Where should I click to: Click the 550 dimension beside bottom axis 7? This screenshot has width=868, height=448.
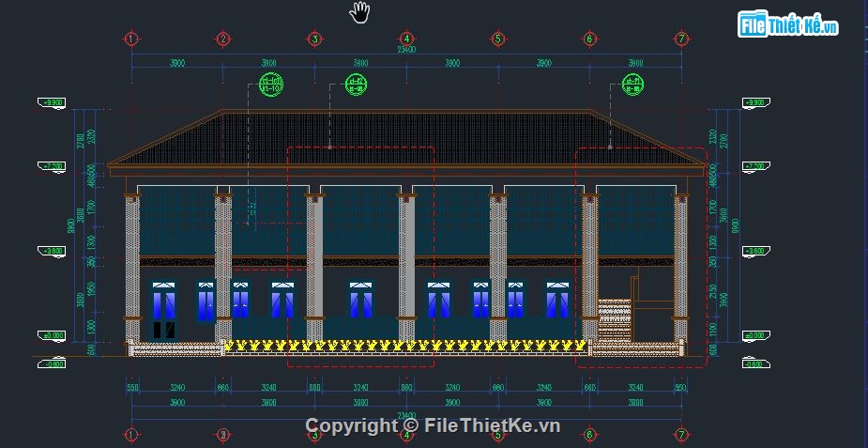click(x=679, y=388)
